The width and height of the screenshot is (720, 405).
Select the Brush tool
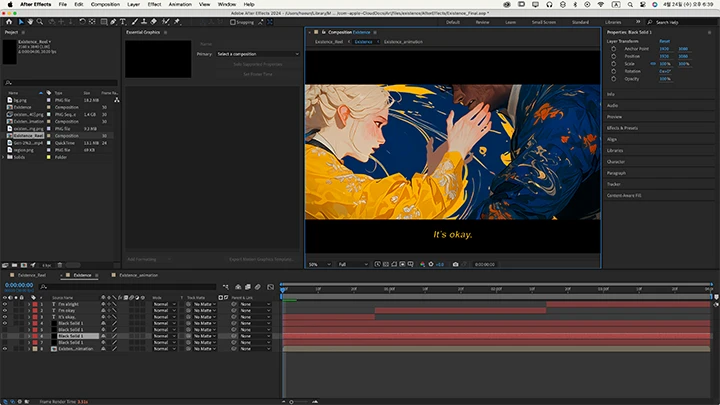[x=135, y=22]
